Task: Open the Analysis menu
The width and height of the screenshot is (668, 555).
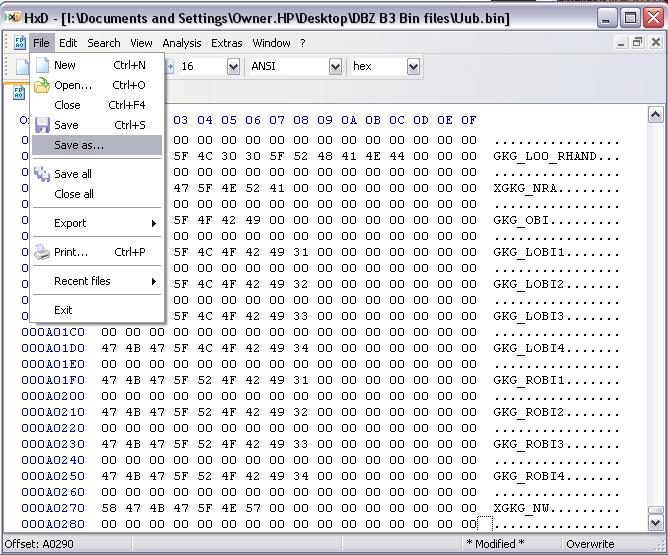Action: 182,43
